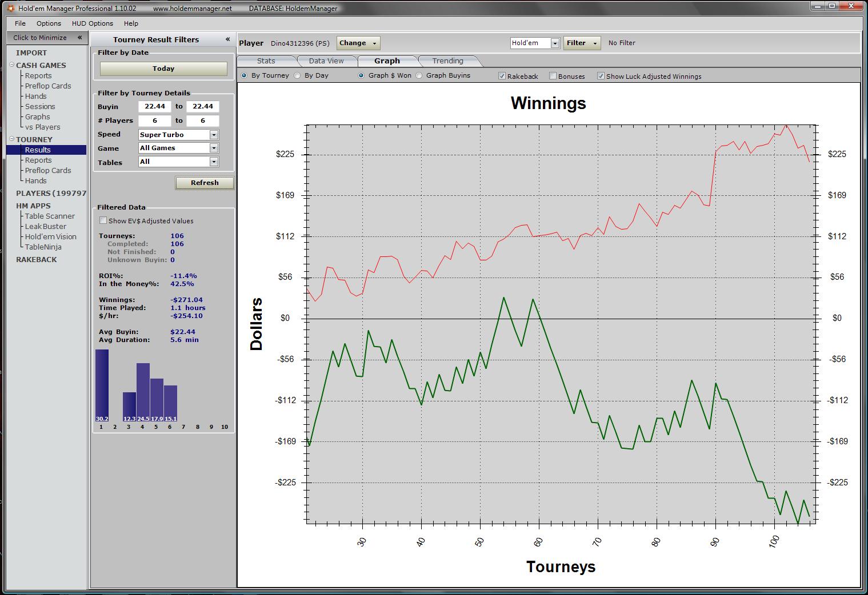Click the Refresh button

[x=205, y=183]
